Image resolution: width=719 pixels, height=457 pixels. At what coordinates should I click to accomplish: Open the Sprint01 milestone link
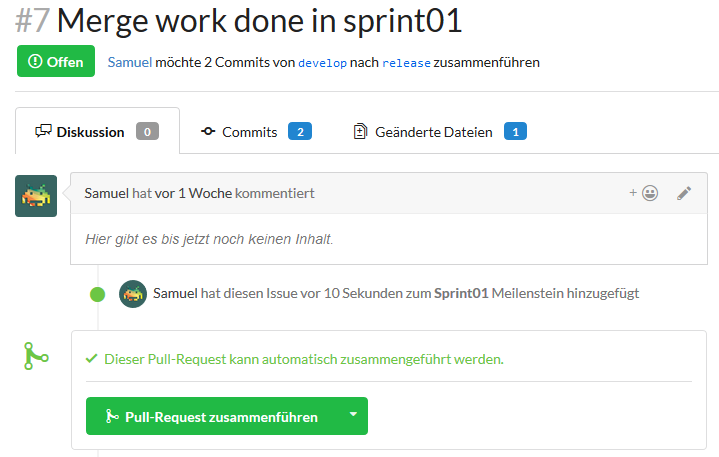461,294
